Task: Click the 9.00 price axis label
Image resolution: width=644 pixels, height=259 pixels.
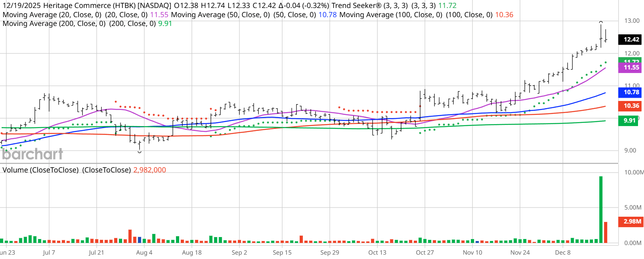Action: point(630,150)
